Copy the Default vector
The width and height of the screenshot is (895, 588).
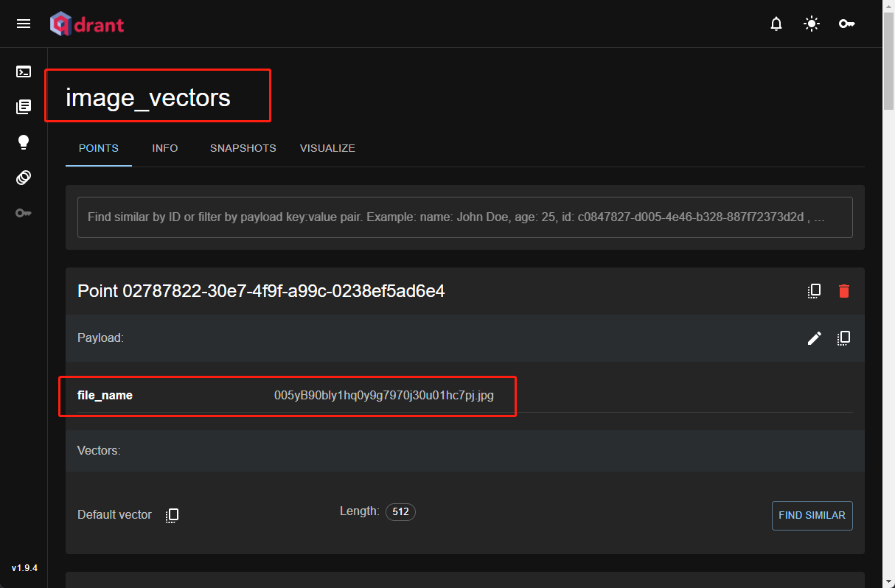coord(172,515)
